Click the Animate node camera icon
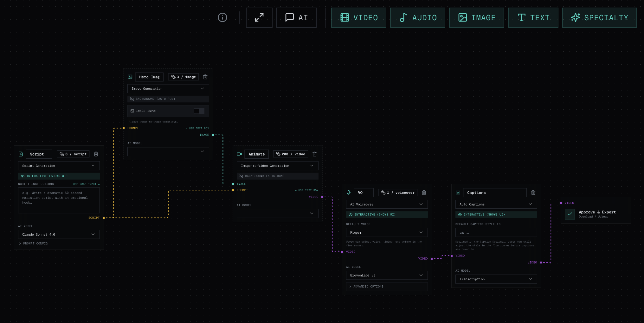644x323 pixels. [x=239, y=154]
